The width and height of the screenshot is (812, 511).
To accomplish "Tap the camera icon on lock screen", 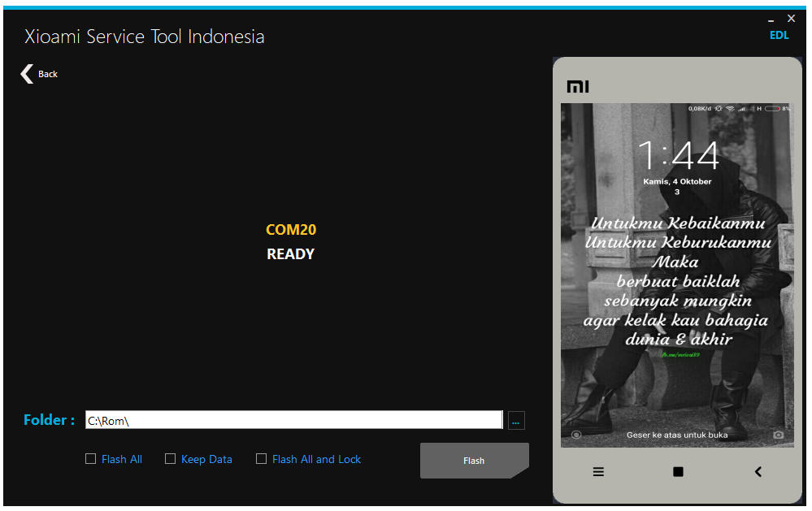I will (x=778, y=435).
